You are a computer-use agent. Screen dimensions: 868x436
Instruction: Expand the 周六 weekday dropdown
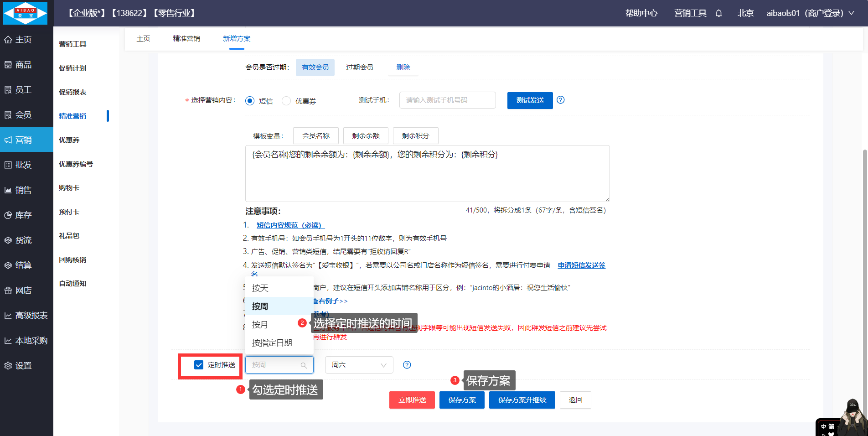359,365
